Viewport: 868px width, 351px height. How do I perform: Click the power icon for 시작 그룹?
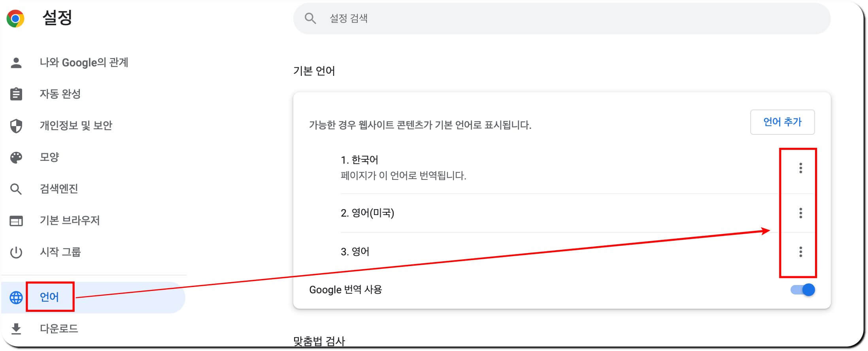click(16, 252)
